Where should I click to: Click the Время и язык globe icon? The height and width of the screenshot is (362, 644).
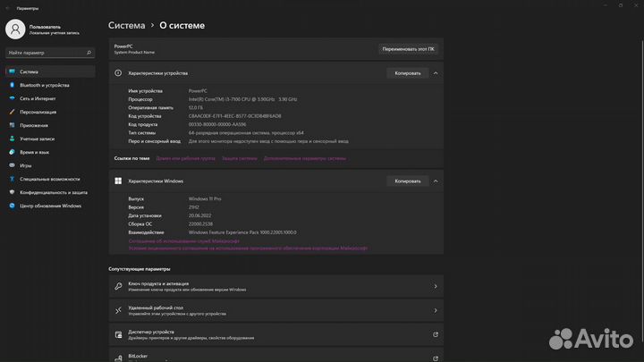click(x=12, y=152)
